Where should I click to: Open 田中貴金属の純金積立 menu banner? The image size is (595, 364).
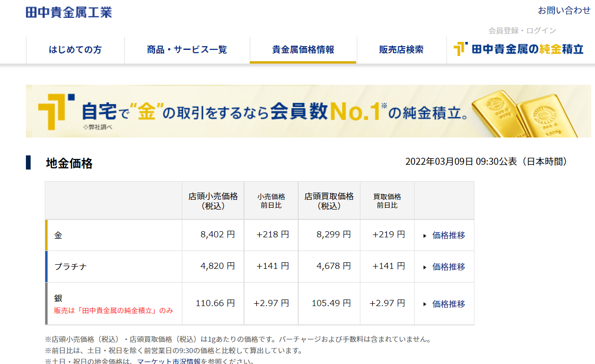click(518, 49)
